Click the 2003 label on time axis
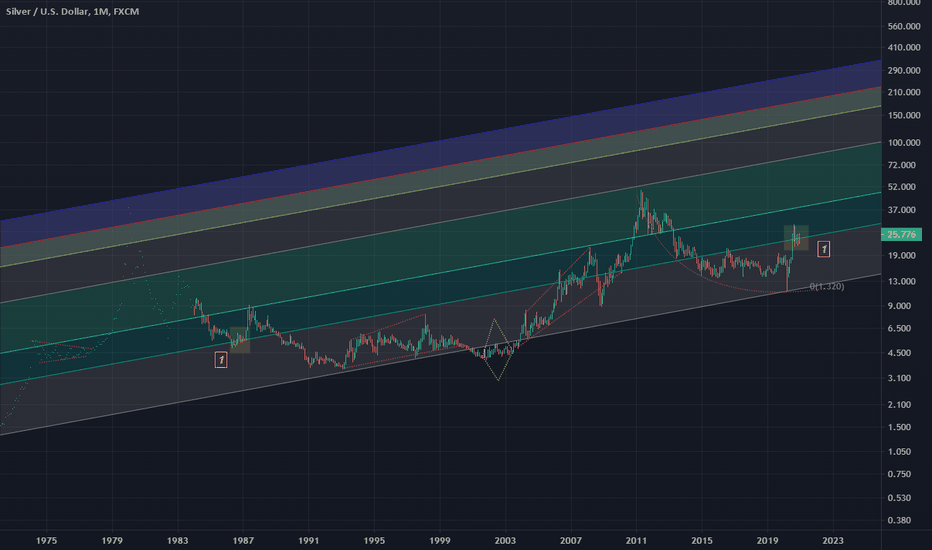932x550 pixels. pyautogui.click(x=505, y=540)
